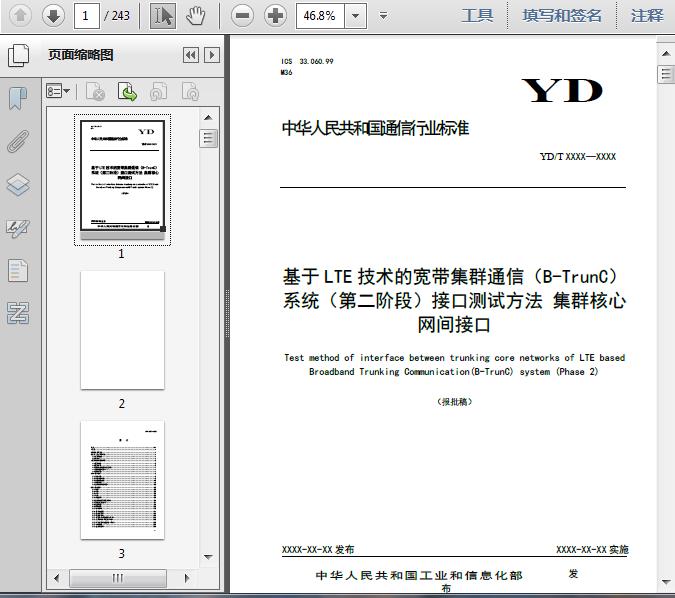Click thumbnail panel vertical scroll handle
The image size is (675, 598).
(x=208, y=138)
